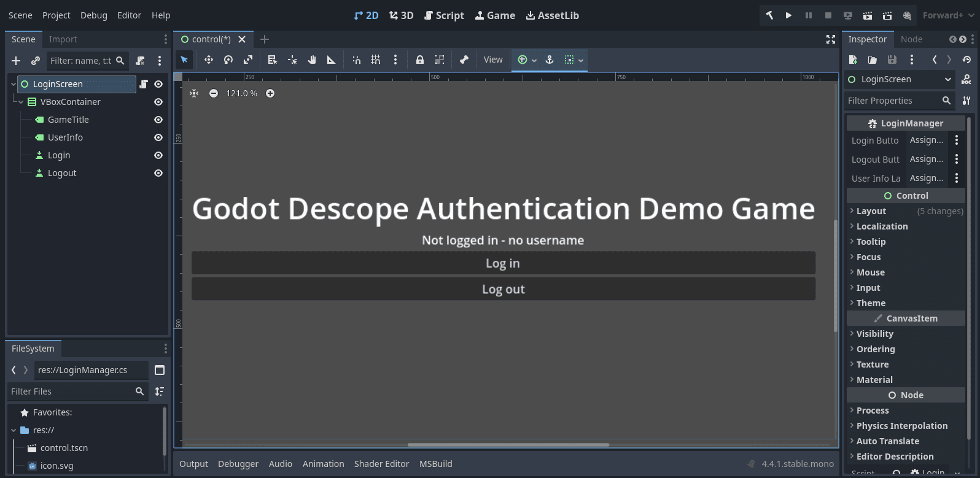Toggle grid snapping in the toolbar
This screenshot has height=478, width=980.
pyautogui.click(x=376, y=60)
